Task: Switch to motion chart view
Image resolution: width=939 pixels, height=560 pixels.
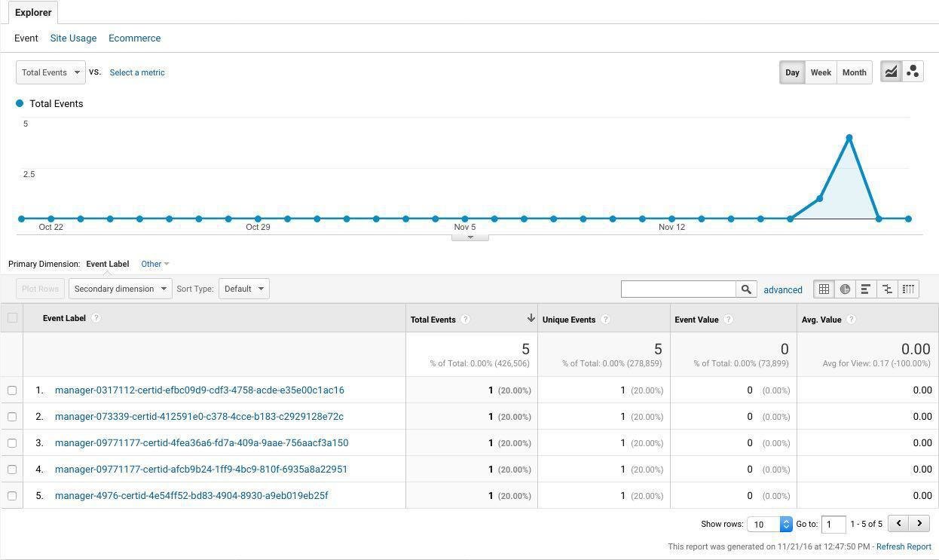Action: pyautogui.click(x=913, y=72)
